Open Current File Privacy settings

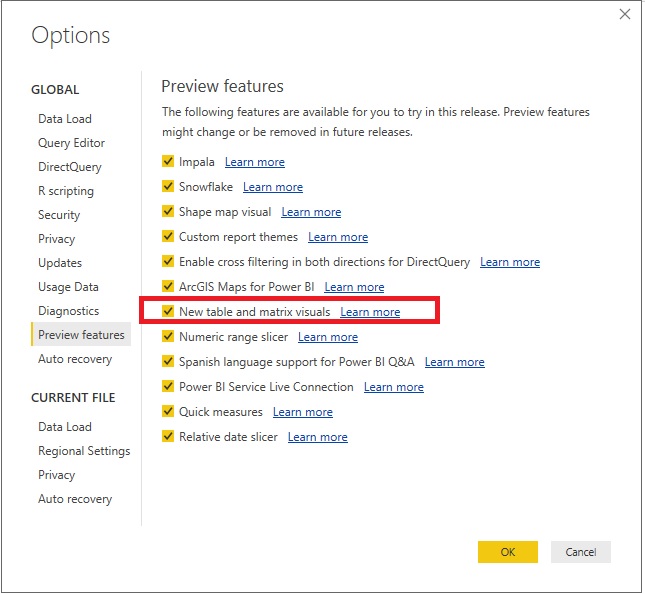coord(56,475)
